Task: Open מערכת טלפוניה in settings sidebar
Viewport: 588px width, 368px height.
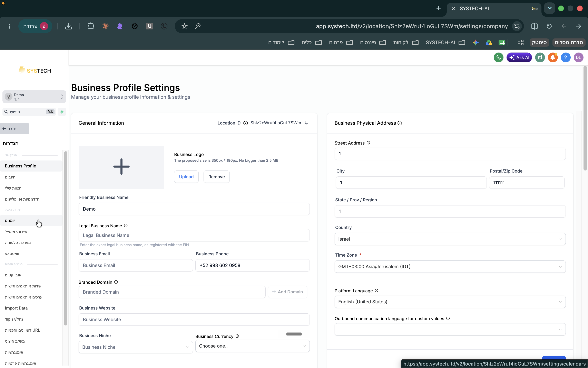Action: pyautogui.click(x=31, y=243)
